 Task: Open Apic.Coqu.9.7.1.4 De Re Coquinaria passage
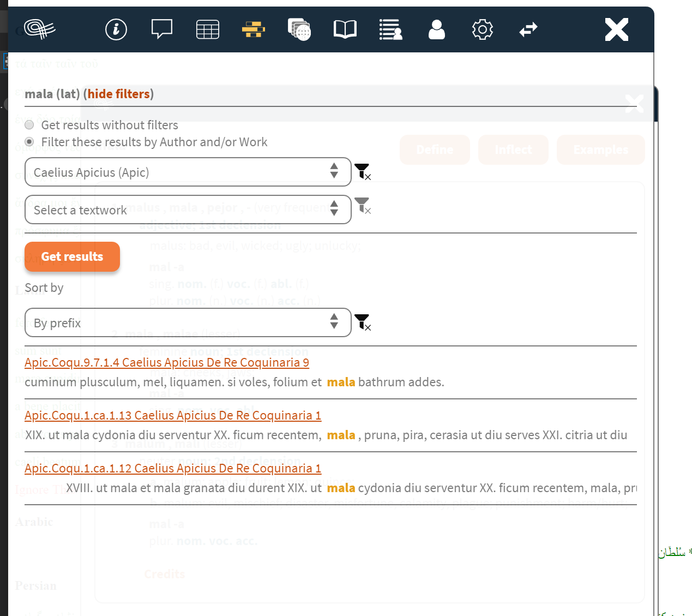pos(166,362)
